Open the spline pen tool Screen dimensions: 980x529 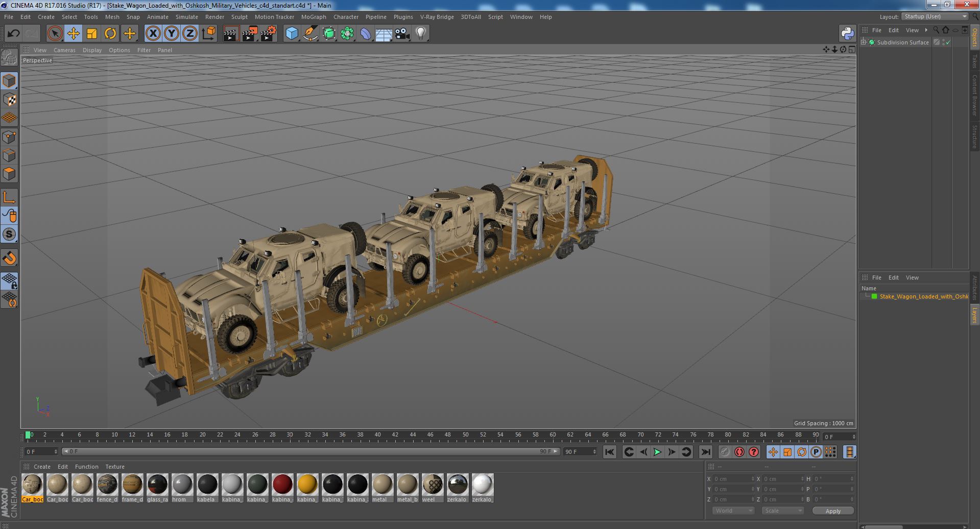[310, 34]
